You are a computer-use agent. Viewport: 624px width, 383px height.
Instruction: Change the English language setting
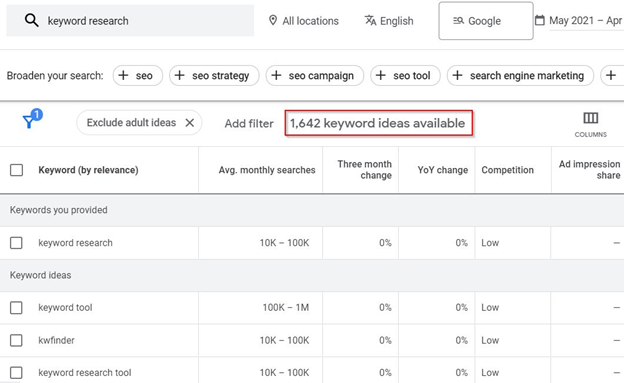(x=389, y=21)
